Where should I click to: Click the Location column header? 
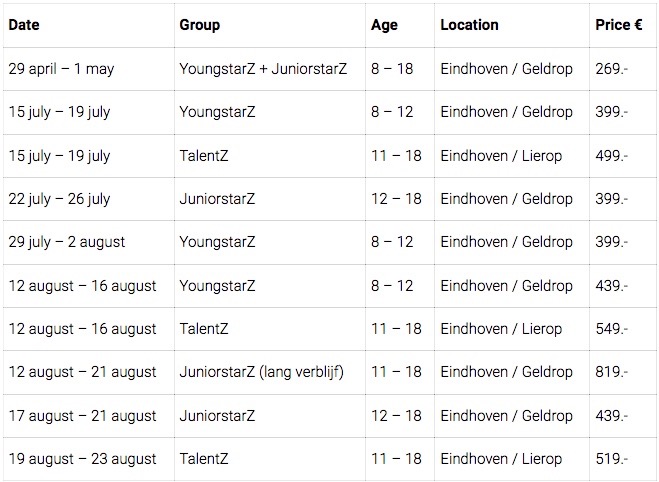pyautogui.click(x=471, y=25)
